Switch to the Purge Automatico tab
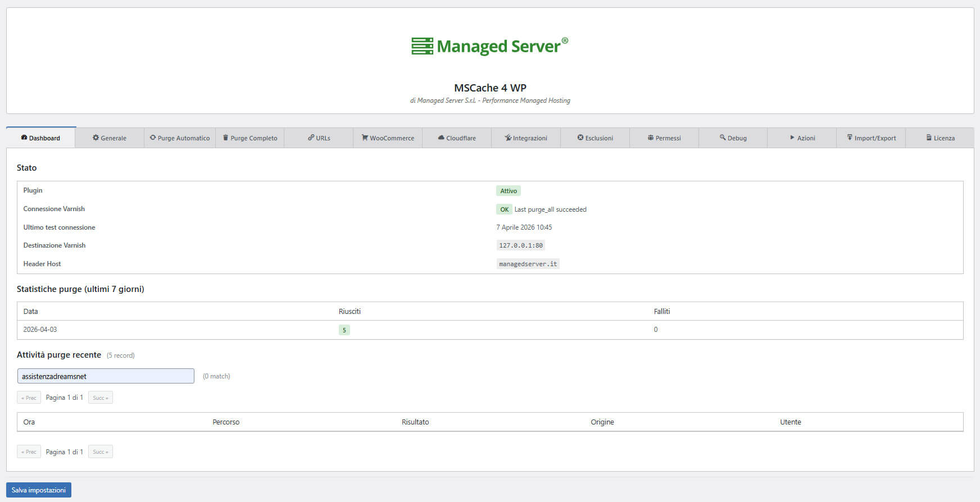Screen dimensions: 980x502 click(x=180, y=138)
